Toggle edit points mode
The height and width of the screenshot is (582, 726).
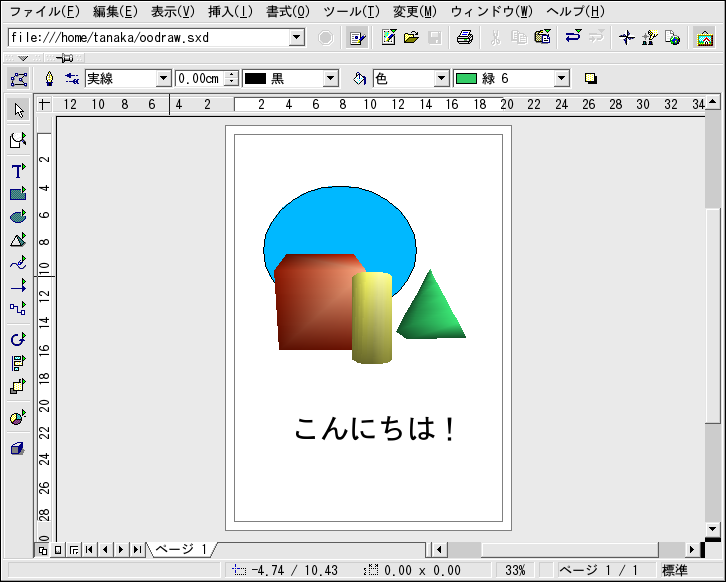(18, 79)
